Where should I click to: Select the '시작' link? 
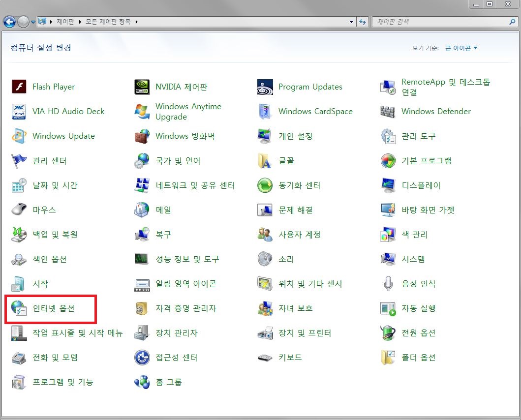click(x=40, y=284)
